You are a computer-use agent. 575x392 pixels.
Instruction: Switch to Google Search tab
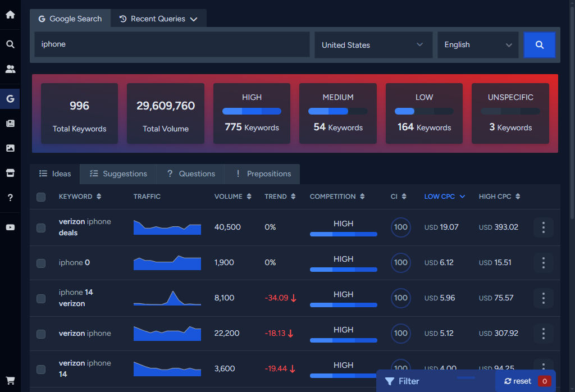pyautogui.click(x=70, y=19)
